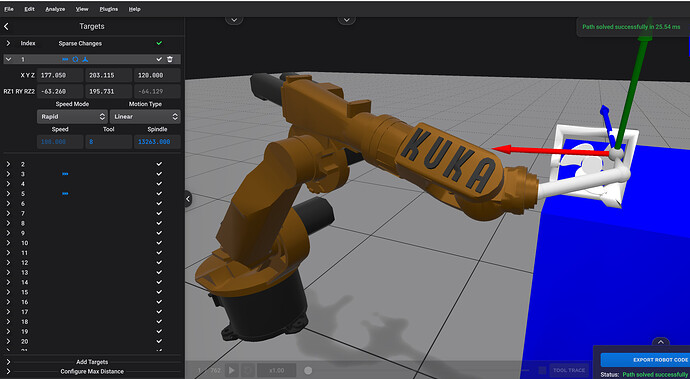
Task: Open the Speed Mode Rapid dropdown
Action: point(72,117)
